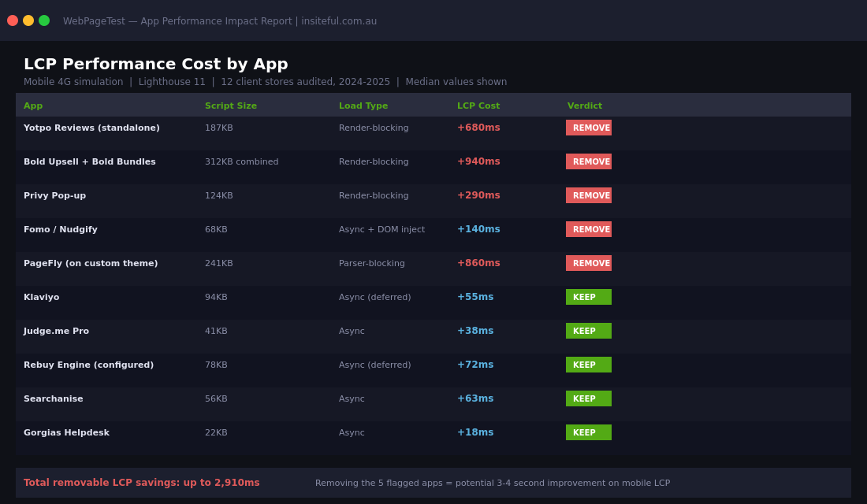The image size is (867, 504).
Task: Click the 241KB script size value
Action: 219,263
